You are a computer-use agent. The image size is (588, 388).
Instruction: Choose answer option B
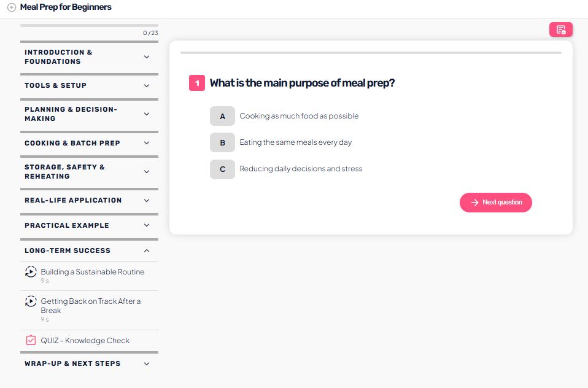point(222,142)
